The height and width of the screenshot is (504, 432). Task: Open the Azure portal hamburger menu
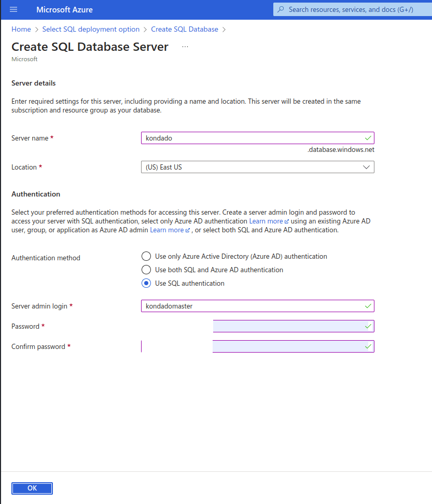click(x=13, y=10)
